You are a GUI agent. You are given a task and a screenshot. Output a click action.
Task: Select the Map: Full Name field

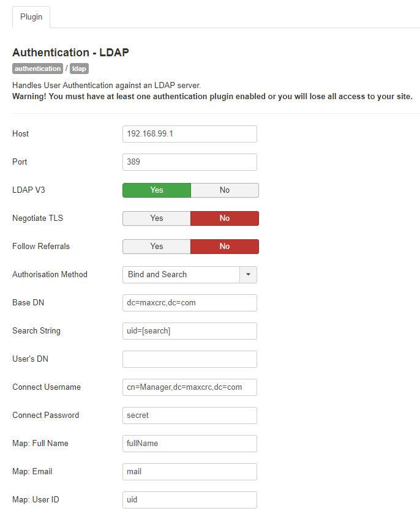(x=190, y=444)
